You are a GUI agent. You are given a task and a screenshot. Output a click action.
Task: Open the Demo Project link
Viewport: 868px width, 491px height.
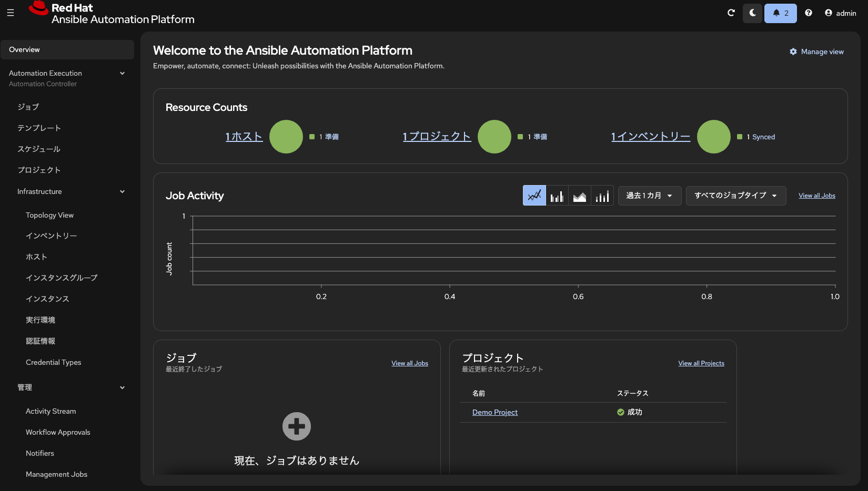tap(495, 412)
